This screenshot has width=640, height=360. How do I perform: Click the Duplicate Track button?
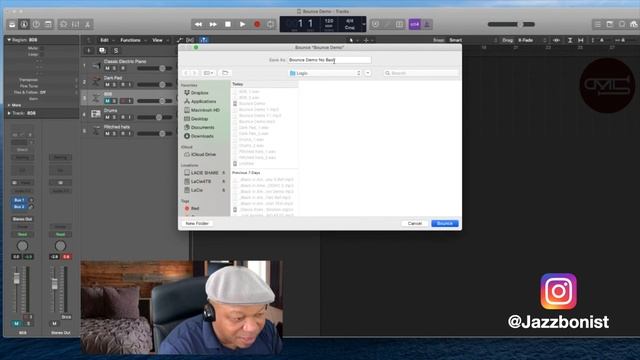[x=102, y=51]
